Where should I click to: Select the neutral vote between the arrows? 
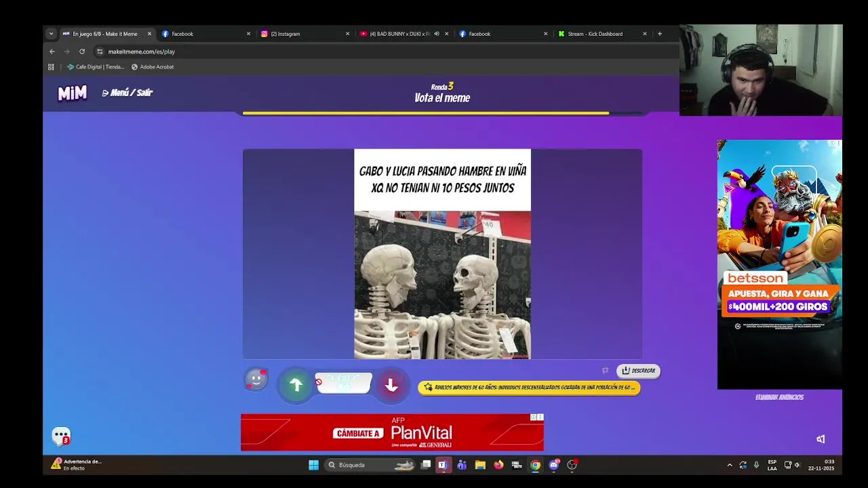click(343, 384)
